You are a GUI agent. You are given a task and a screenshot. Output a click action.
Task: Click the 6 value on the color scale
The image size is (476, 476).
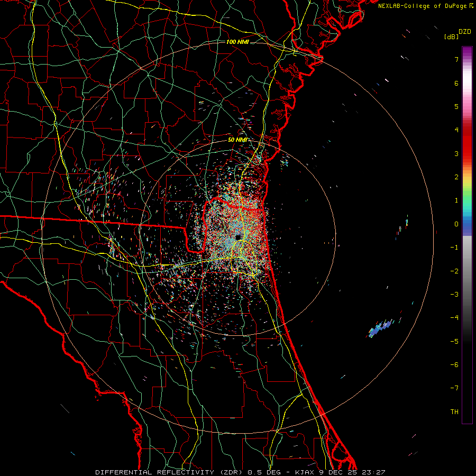pos(456,83)
